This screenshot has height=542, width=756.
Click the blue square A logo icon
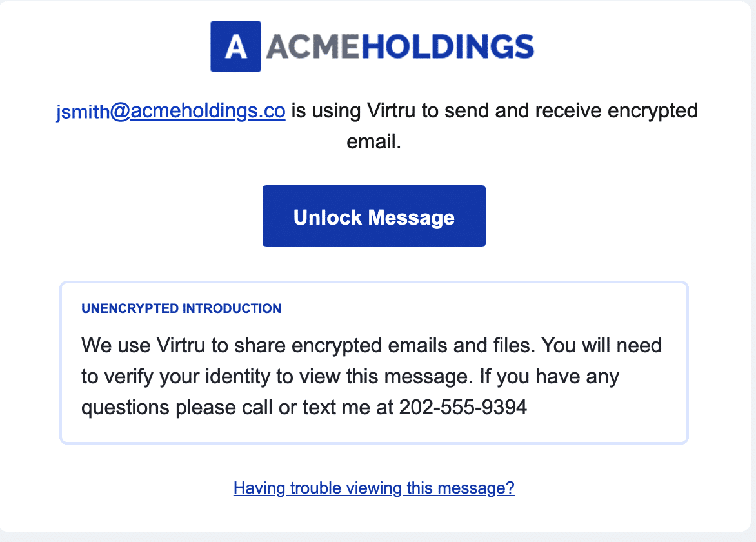click(x=235, y=46)
